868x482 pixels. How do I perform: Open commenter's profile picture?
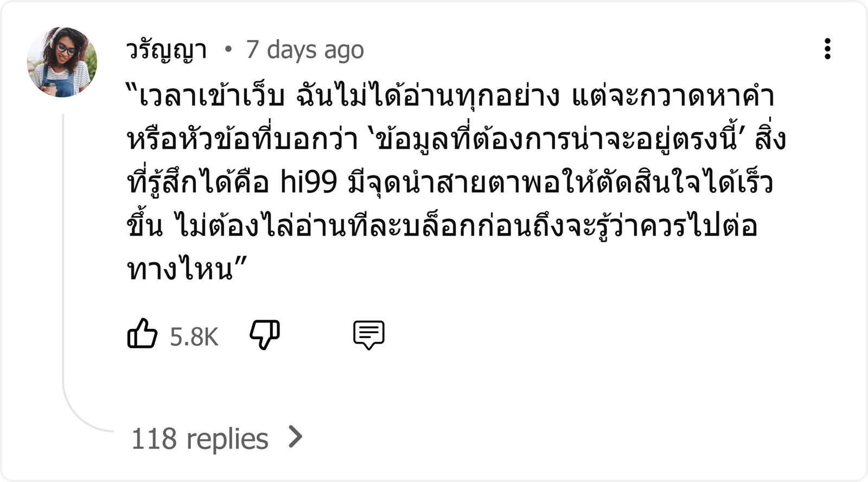(x=62, y=61)
